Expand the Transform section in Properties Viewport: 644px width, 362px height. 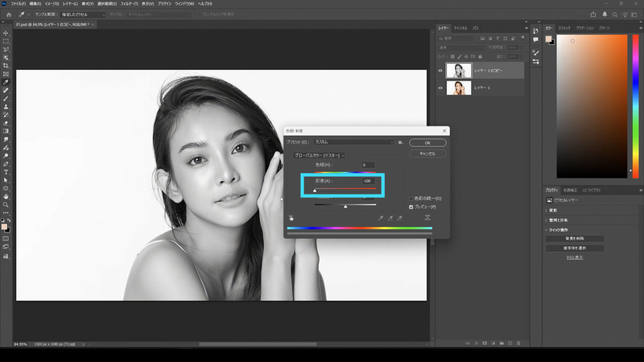tap(547, 210)
